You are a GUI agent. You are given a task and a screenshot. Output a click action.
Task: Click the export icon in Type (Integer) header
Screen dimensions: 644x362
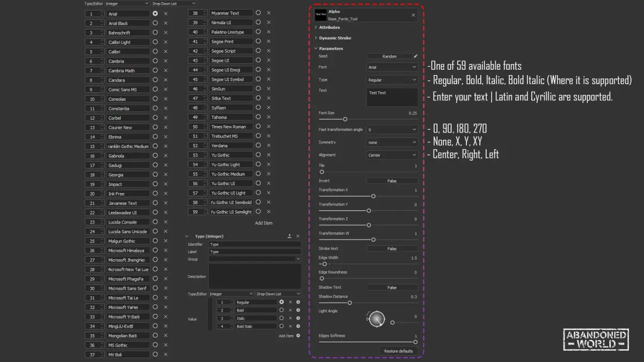[x=290, y=236]
